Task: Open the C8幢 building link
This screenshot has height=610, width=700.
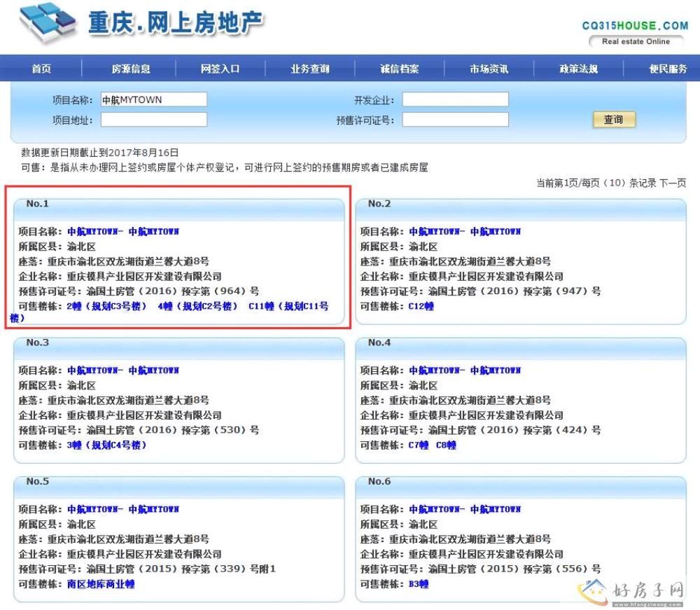Action: point(446,445)
